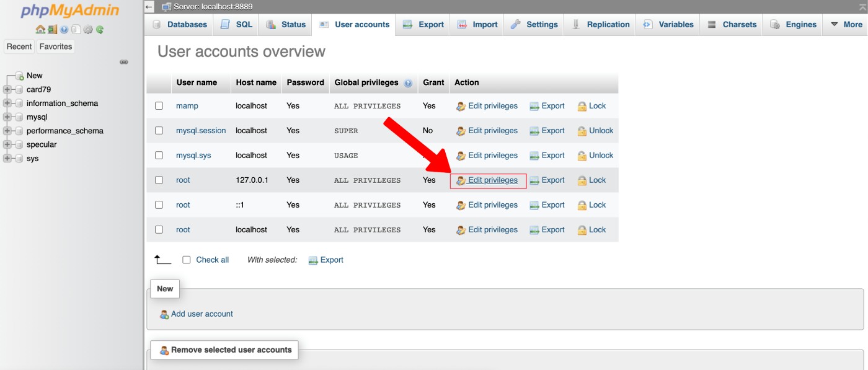Go to the Import tab
The width and height of the screenshot is (868, 370).
[x=477, y=25]
